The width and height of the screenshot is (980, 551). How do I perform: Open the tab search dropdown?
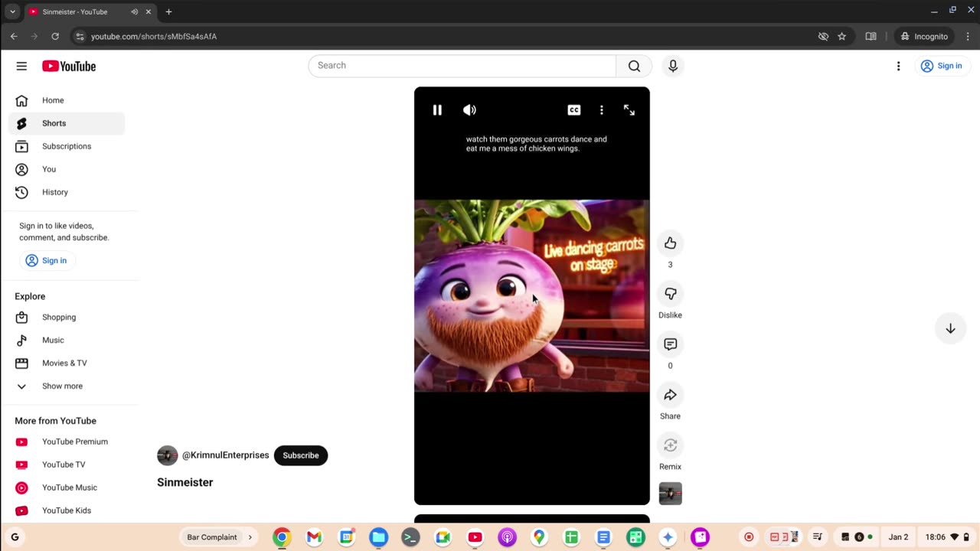12,11
